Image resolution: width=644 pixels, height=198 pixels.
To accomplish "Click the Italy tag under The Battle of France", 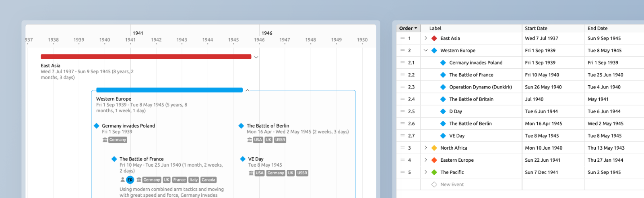I will (194, 180).
